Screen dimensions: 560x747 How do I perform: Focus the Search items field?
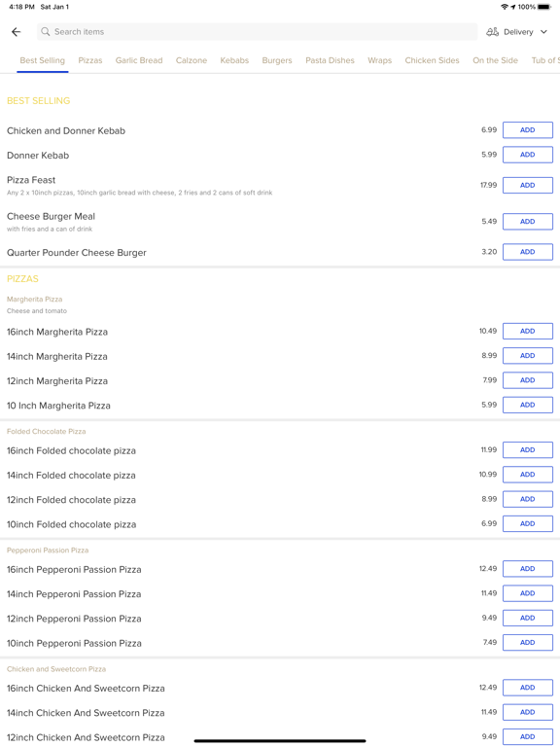pyautogui.click(x=257, y=32)
